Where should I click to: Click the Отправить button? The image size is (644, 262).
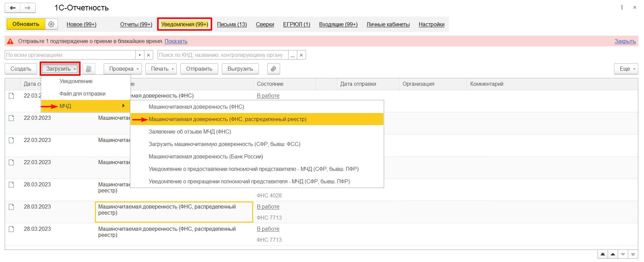(x=199, y=69)
